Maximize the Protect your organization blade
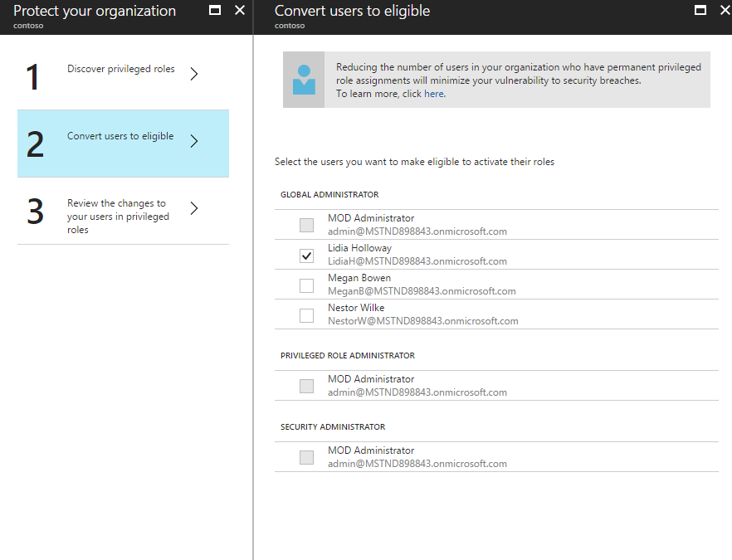This screenshot has height=560, width=732. tap(215, 10)
